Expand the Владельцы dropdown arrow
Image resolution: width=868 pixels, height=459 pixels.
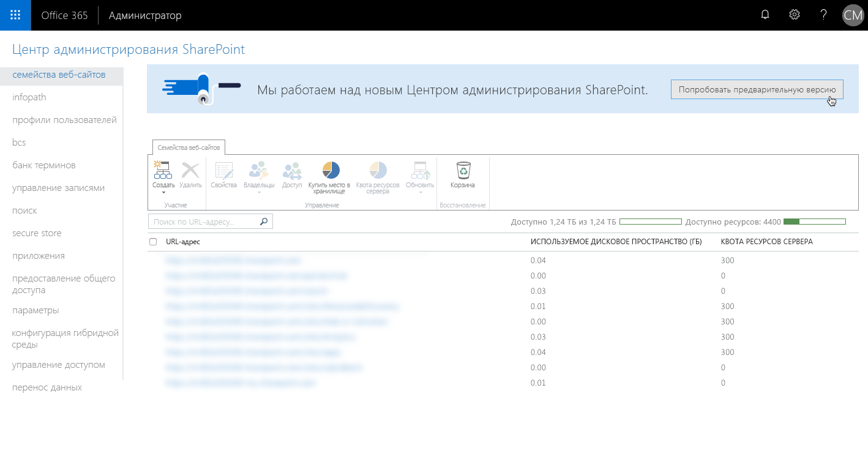pyautogui.click(x=259, y=193)
